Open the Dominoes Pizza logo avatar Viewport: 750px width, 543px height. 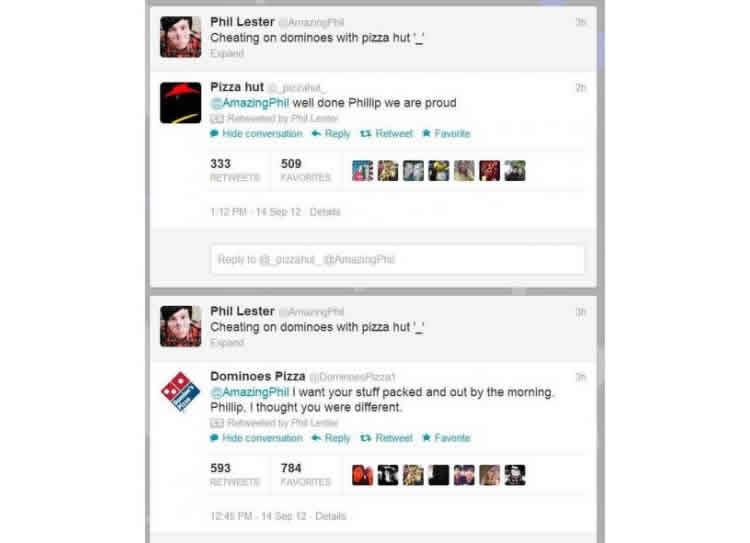coord(180,391)
